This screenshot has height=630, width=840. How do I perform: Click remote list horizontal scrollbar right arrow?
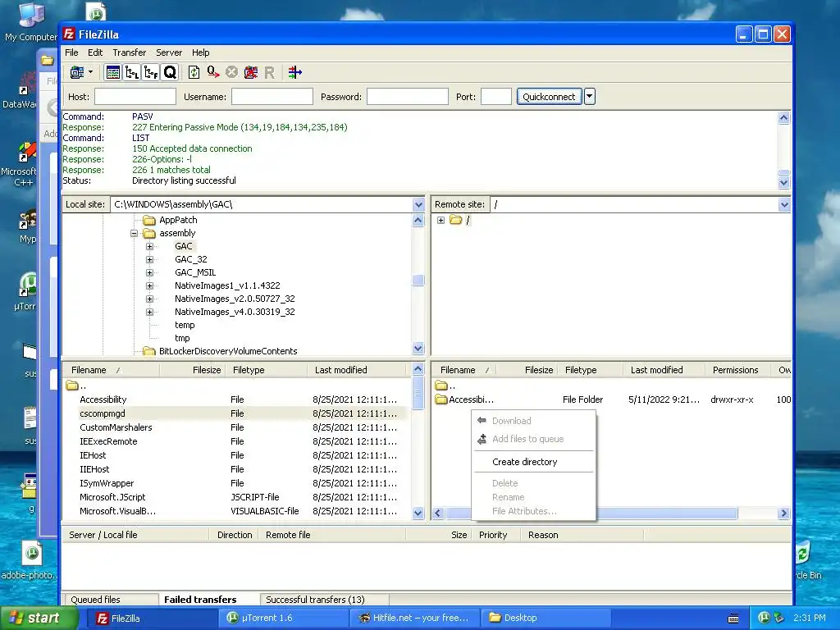pyautogui.click(x=783, y=514)
